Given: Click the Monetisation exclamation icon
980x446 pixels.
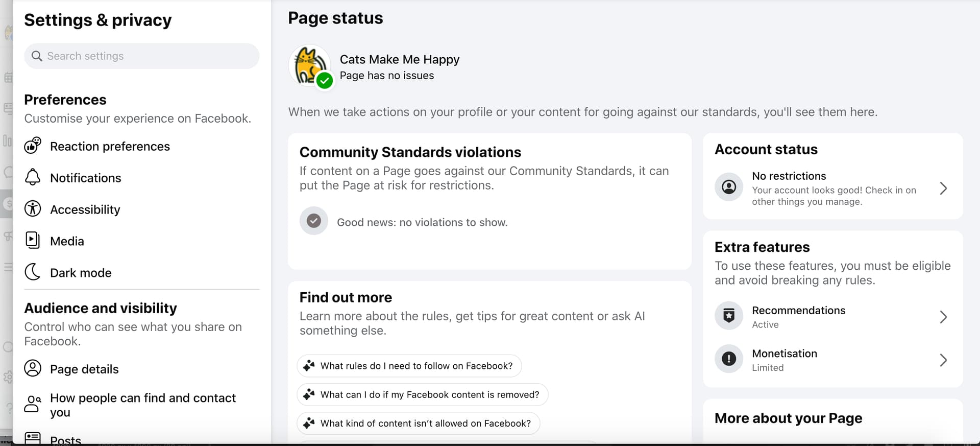Looking at the screenshot, I should click(x=729, y=359).
